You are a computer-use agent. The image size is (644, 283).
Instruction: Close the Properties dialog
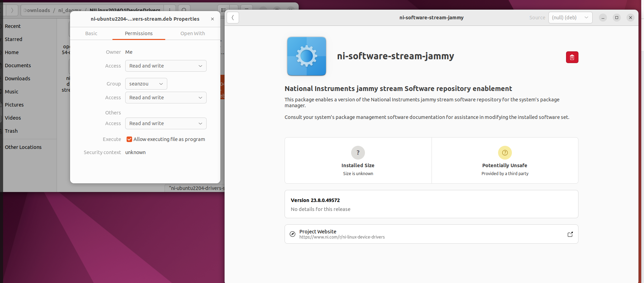point(212,19)
